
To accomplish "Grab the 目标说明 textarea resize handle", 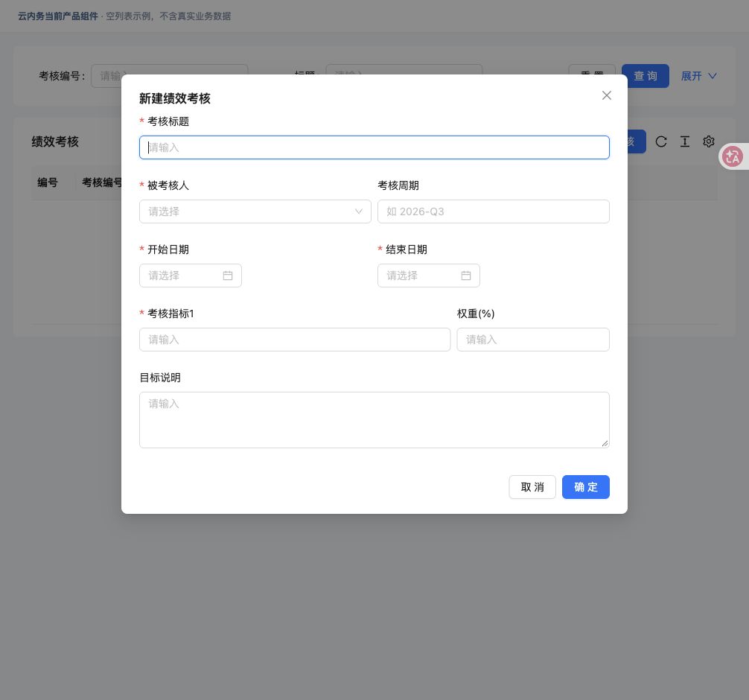I will click(x=605, y=443).
